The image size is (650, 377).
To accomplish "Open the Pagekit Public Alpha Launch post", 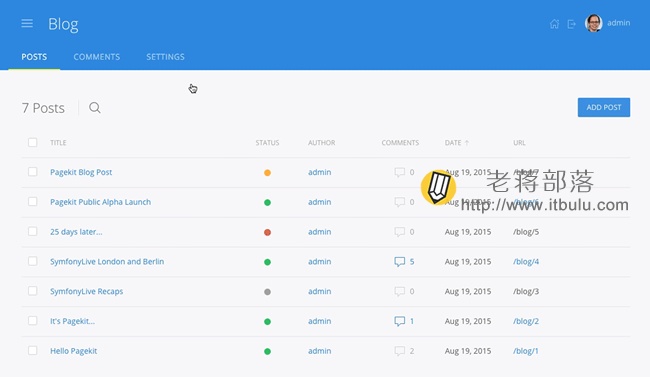I will tap(100, 202).
